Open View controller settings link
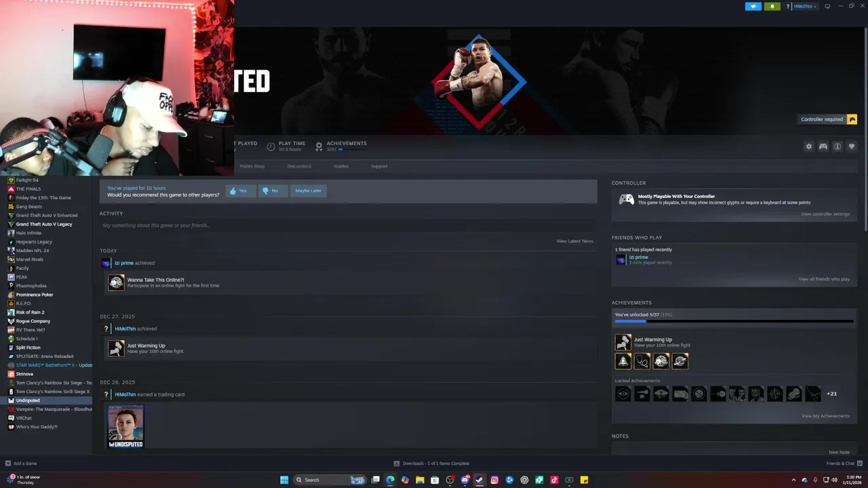 [825, 214]
